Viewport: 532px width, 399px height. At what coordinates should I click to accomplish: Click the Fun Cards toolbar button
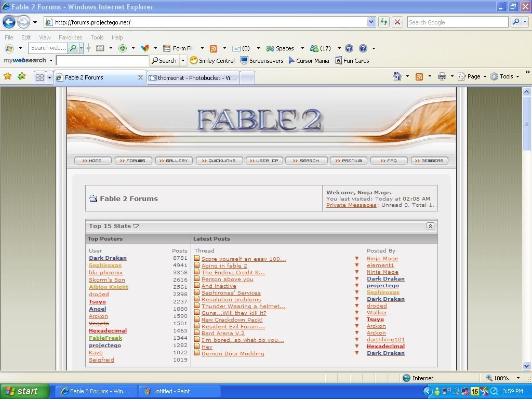click(352, 61)
